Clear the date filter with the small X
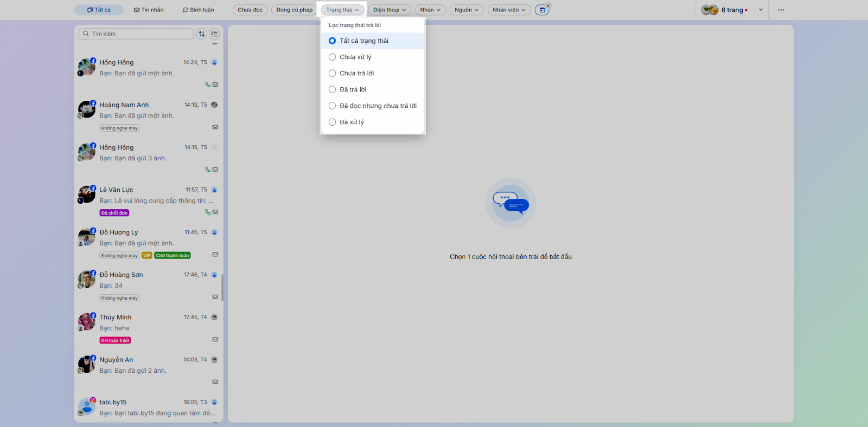 [x=548, y=6]
